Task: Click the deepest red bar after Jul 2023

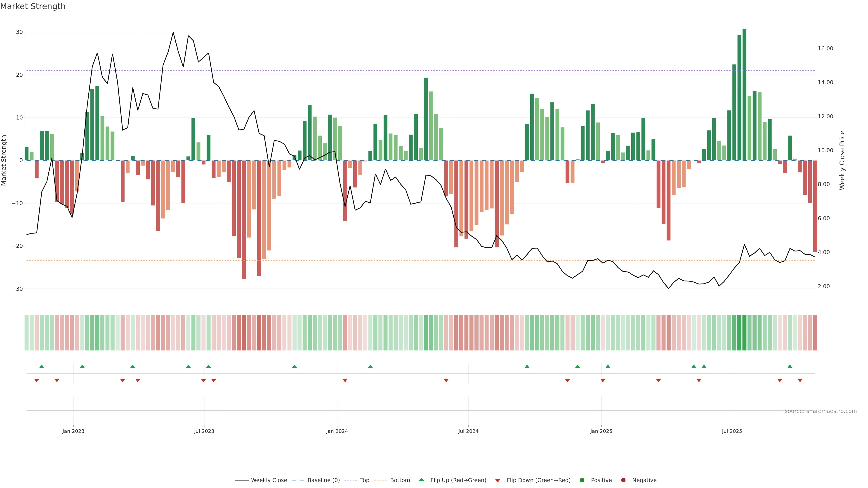Action: tap(244, 219)
